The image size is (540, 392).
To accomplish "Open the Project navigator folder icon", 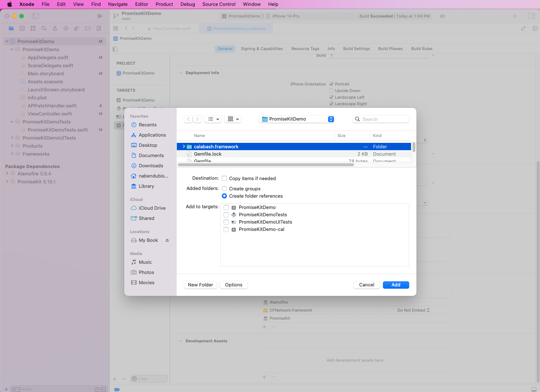I will pyautogui.click(x=11, y=28).
